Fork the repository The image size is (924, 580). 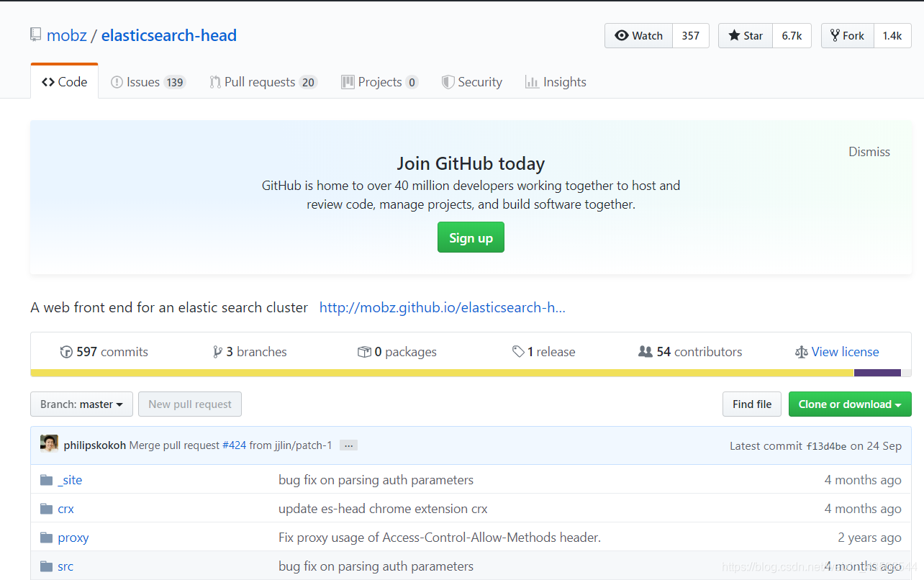(848, 35)
